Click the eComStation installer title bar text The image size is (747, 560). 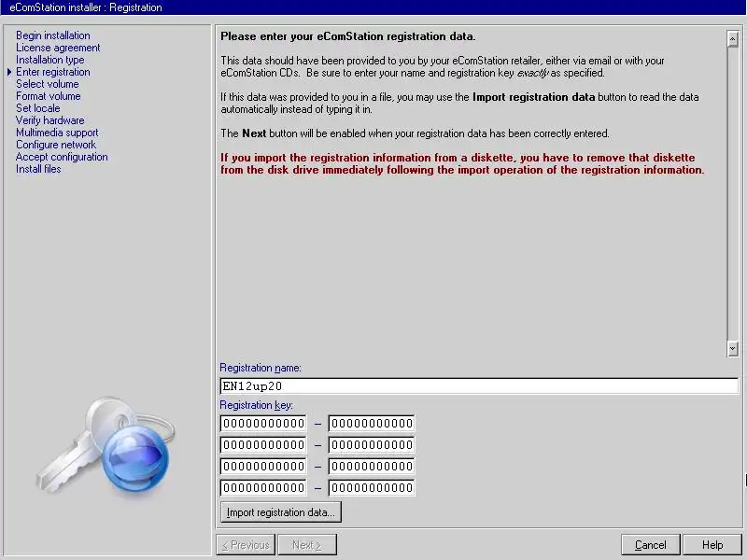point(86,7)
